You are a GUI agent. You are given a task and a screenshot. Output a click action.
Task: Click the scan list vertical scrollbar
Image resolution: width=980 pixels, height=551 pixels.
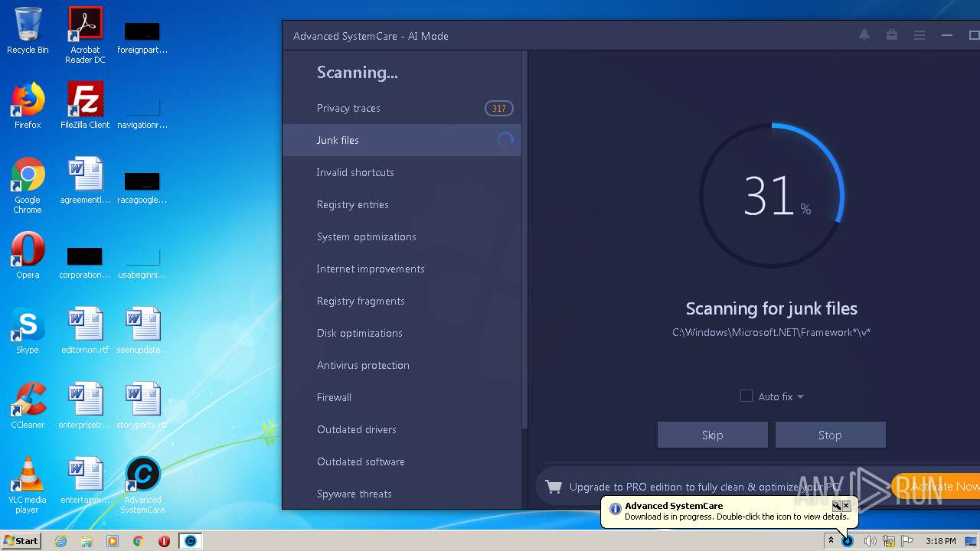pos(524,240)
